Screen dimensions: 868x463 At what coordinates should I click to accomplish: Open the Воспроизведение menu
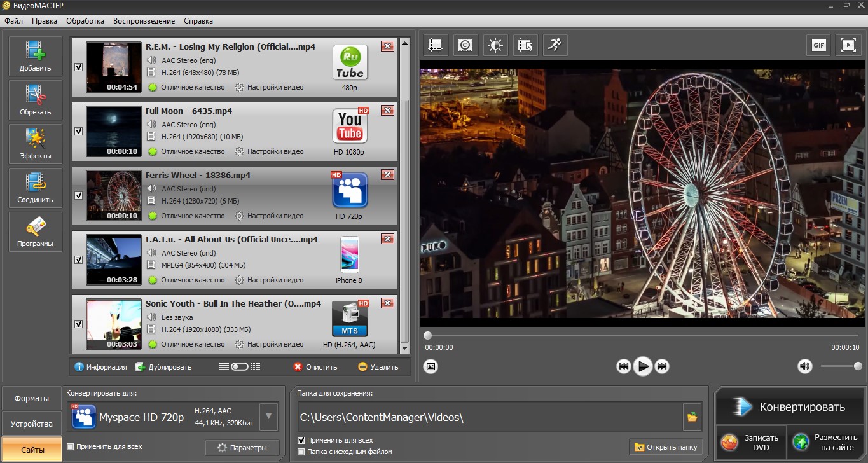pos(144,21)
